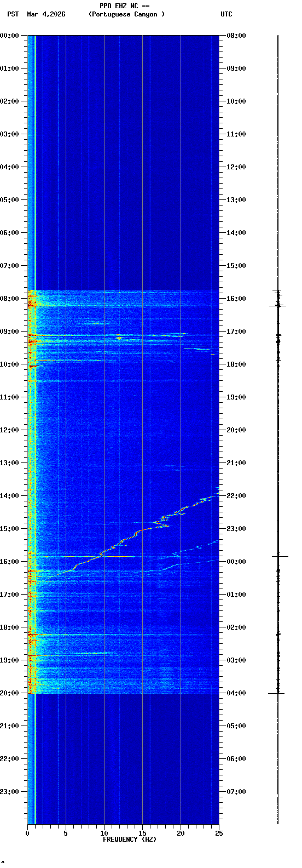
Task: Click the PST axis '04:00' label
Action: (10, 167)
